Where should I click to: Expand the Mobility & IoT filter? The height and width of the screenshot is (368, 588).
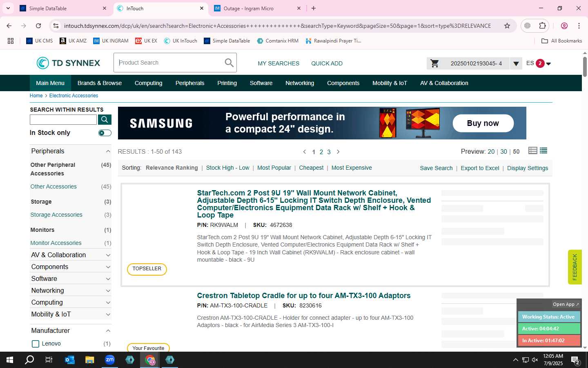pyautogui.click(x=108, y=314)
